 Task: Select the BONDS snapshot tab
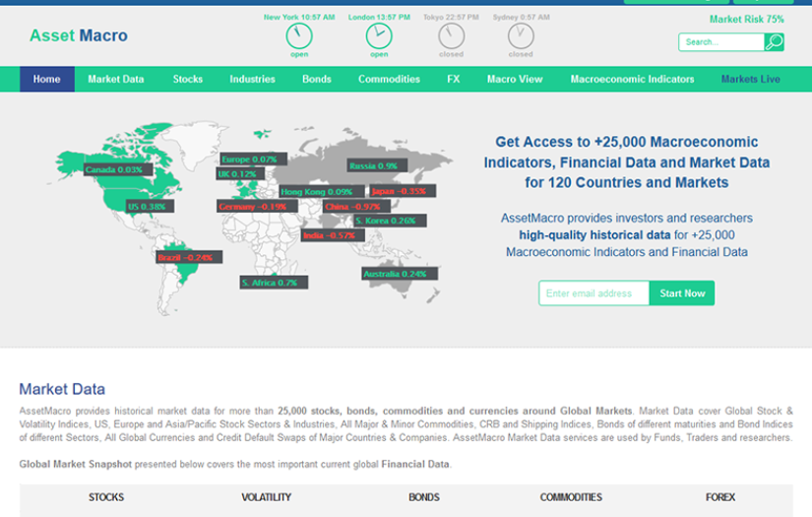424,497
